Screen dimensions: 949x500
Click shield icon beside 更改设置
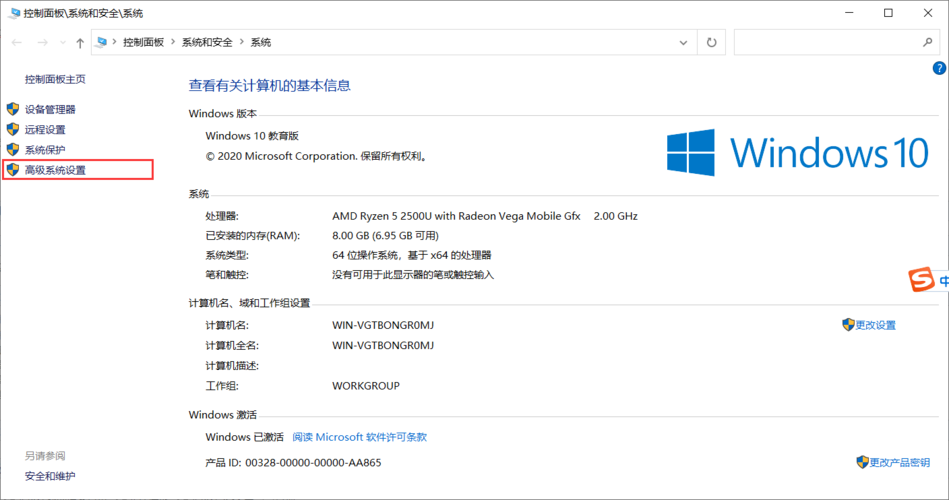tap(848, 324)
